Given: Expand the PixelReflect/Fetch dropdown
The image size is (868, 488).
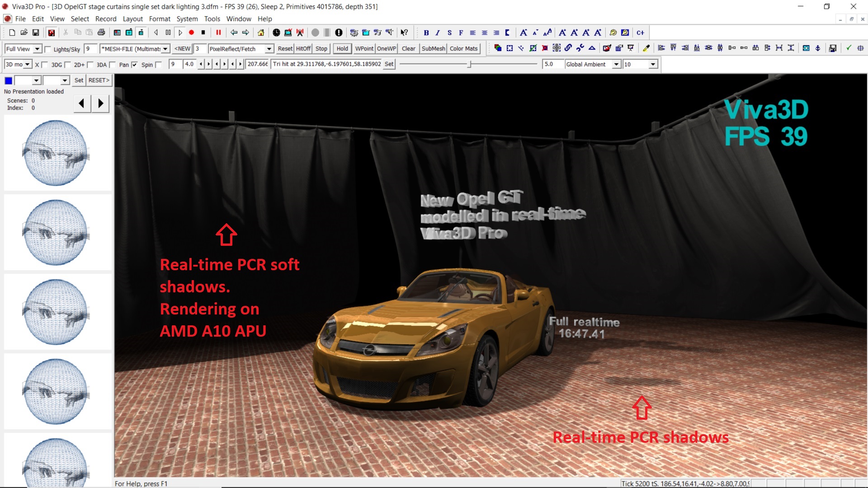Looking at the screenshot, I should (x=269, y=49).
